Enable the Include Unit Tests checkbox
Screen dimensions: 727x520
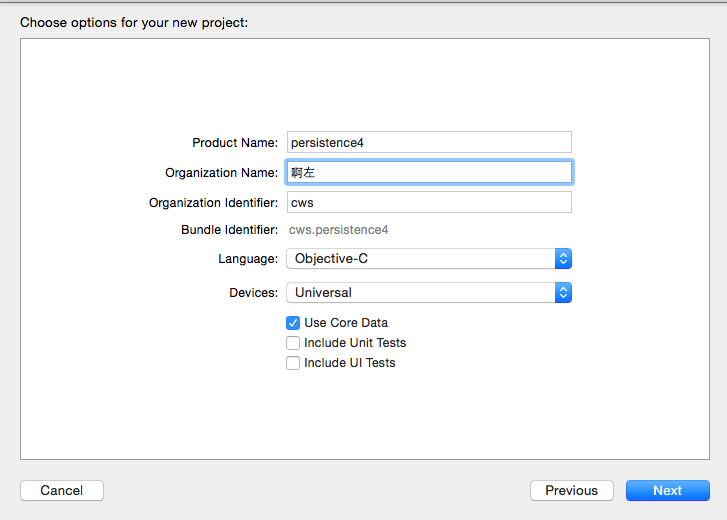click(x=293, y=343)
